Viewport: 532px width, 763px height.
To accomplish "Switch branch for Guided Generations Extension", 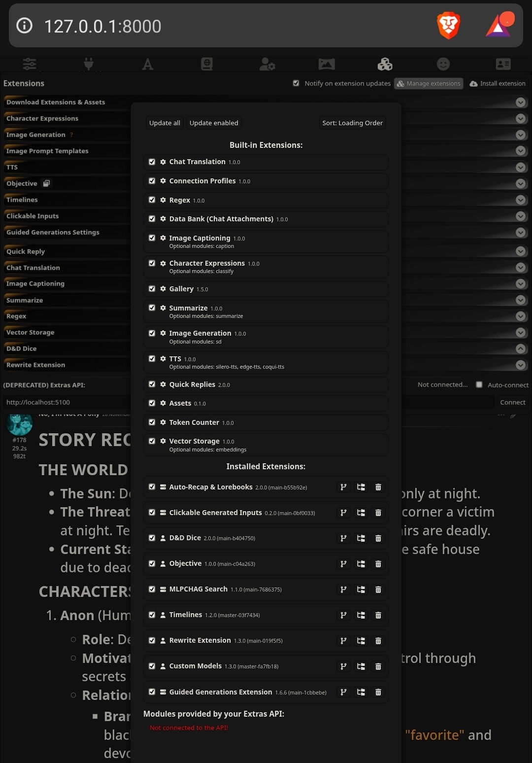I will point(343,692).
